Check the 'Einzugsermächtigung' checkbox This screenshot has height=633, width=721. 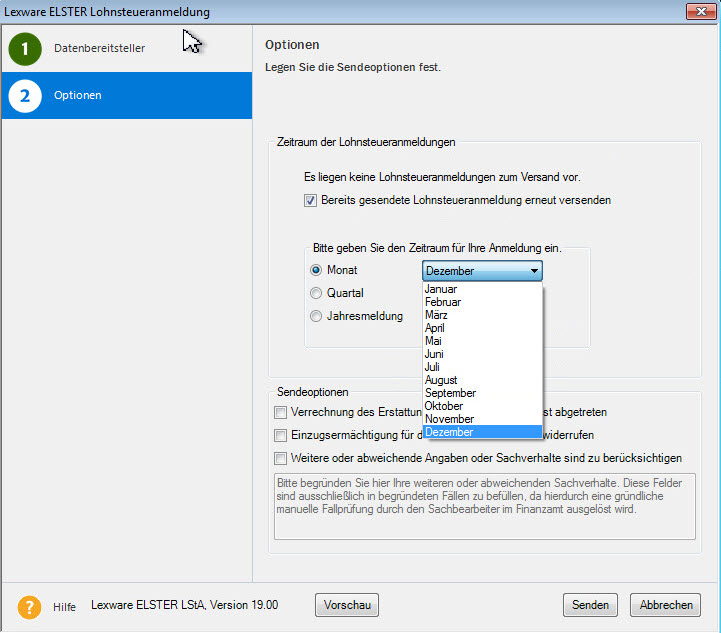281,435
